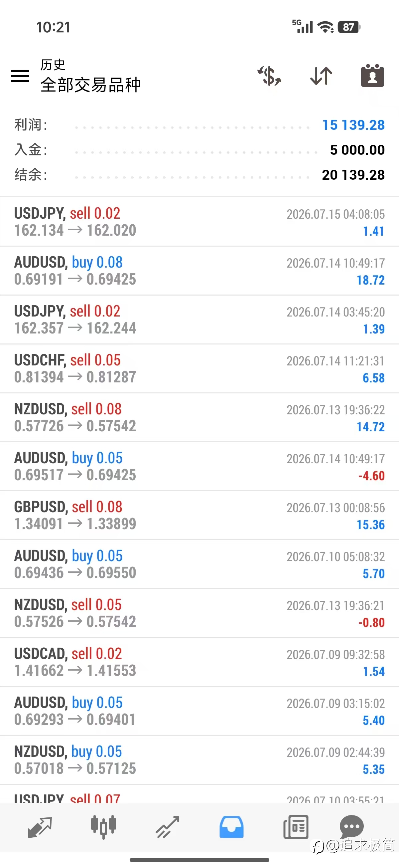The image size is (399, 868).
Task: Open the trade tab trend-line icon
Action: (167, 827)
